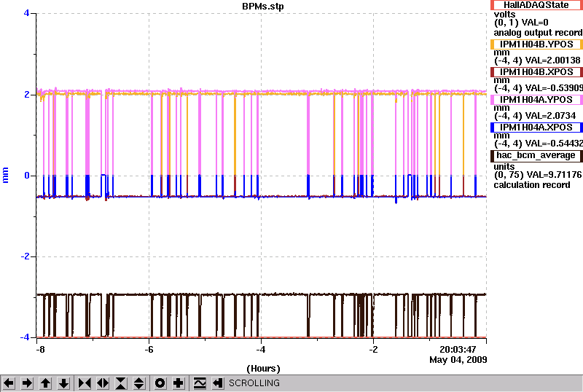The height and width of the screenshot is (392, 583).
Task: Pan the graph down with down arrow
Action: [64, 383]
